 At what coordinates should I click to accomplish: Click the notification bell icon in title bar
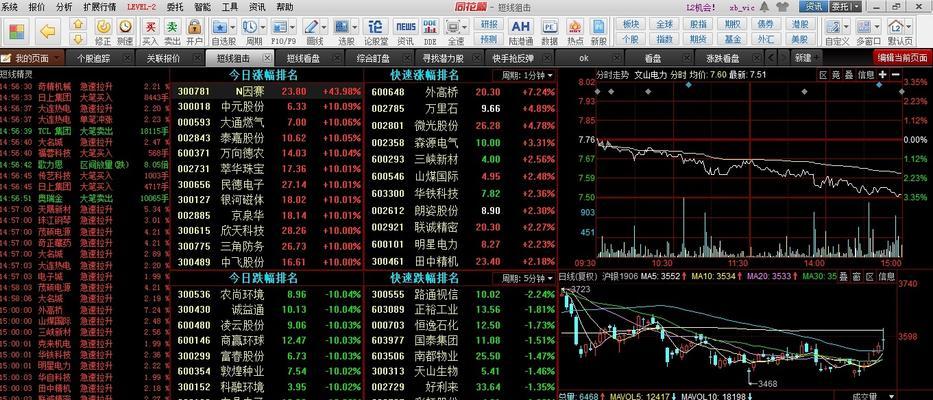point(764,7)
